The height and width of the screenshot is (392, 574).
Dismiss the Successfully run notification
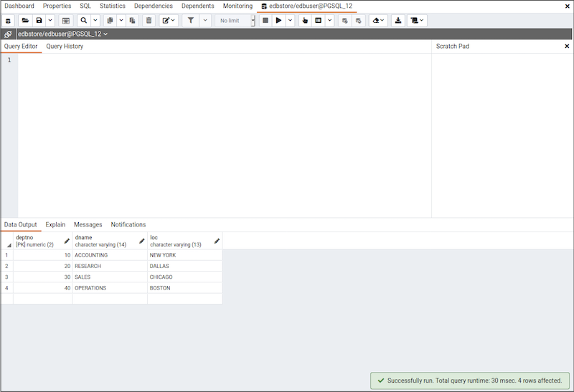point(470,381)
